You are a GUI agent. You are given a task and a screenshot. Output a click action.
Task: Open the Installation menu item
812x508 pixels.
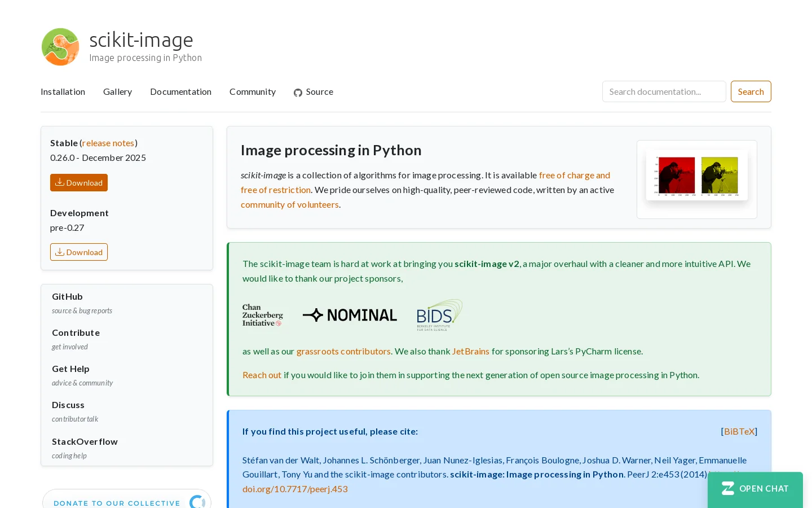(63, 92)
